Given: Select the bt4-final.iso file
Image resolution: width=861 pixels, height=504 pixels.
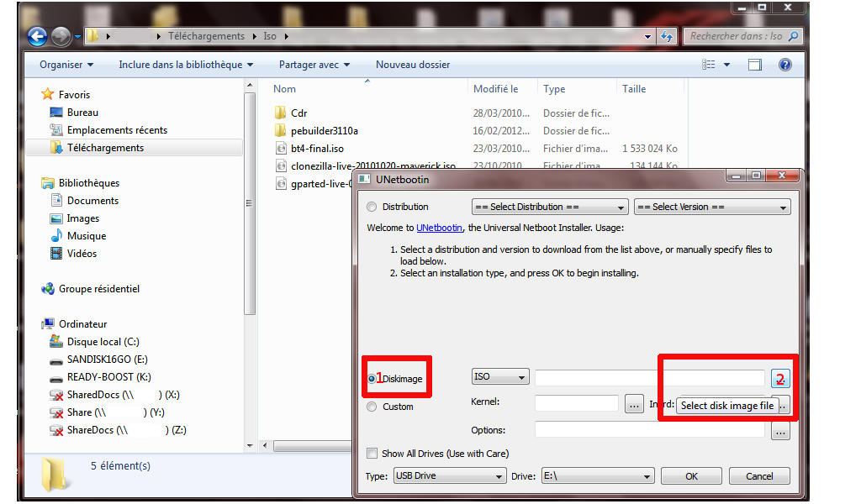Looking at the screenshot, I should click(x=316, y=148).
